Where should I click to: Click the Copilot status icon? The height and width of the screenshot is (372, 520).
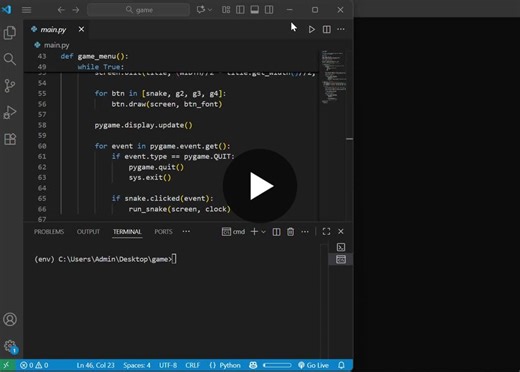click(x=253, y=365)
